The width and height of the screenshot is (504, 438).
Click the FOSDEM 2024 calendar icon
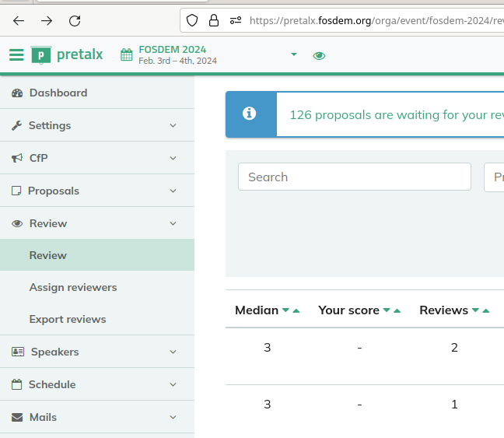click(x=127, y=54)
